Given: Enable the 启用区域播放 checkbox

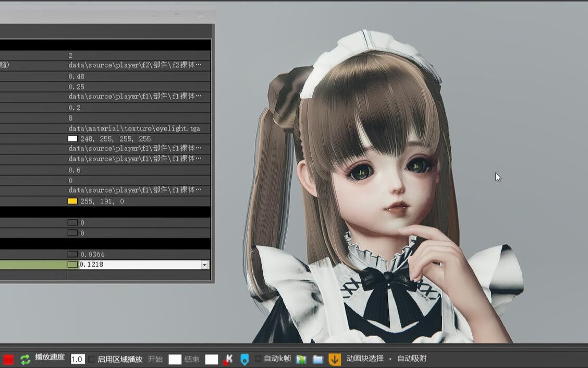Looking at the screenshot, I should coord(92,359).
